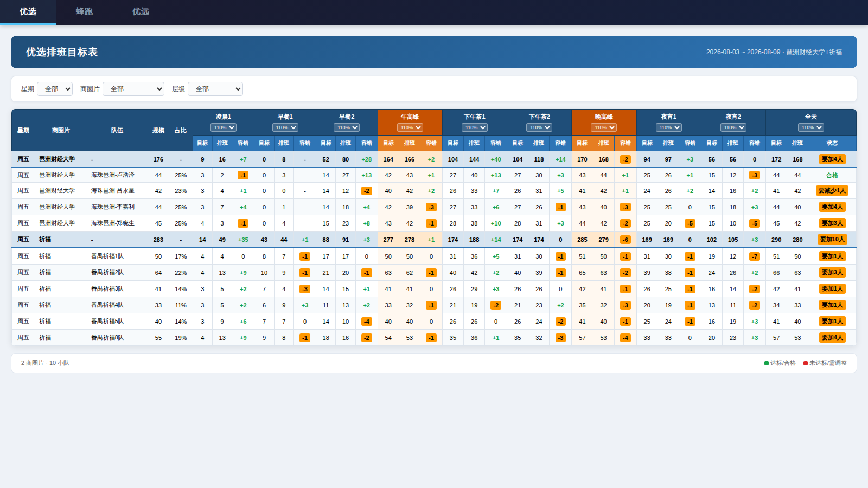
Task: Click the 要加3人 badge for 番禺祈福2队
Action: click(x=832, y=273)
